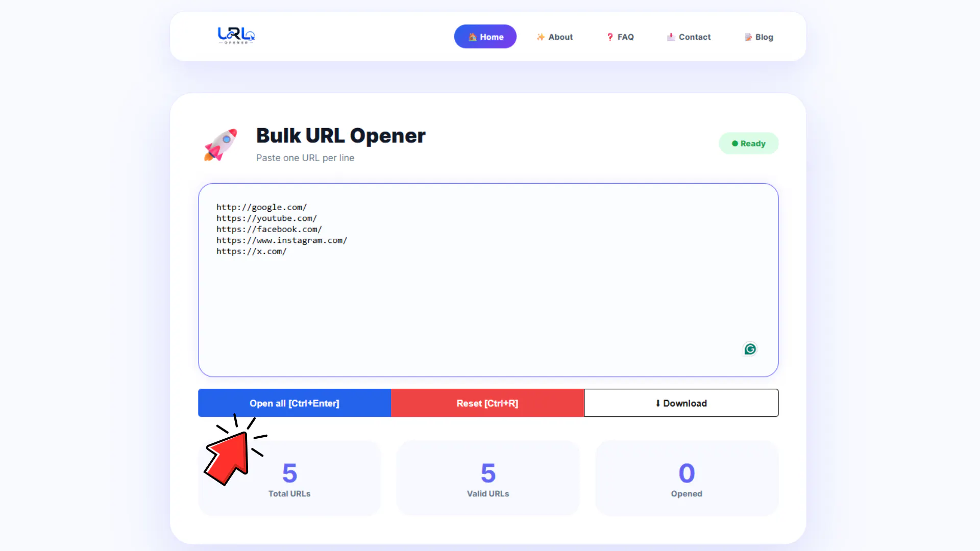Click the Download button
The width and height of the screenshot is (980, 551).
[681, 403]
